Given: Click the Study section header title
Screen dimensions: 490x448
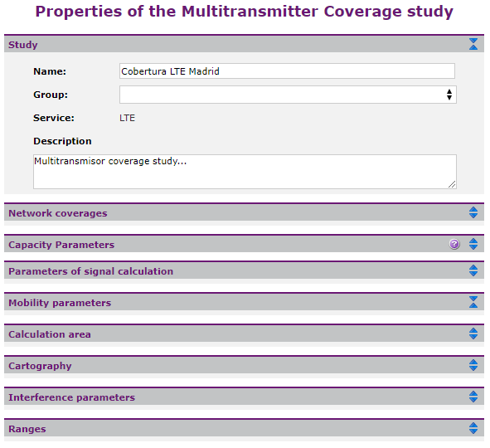Looking at the screenshot, I should pyautogui.click(x=23, y=45).
